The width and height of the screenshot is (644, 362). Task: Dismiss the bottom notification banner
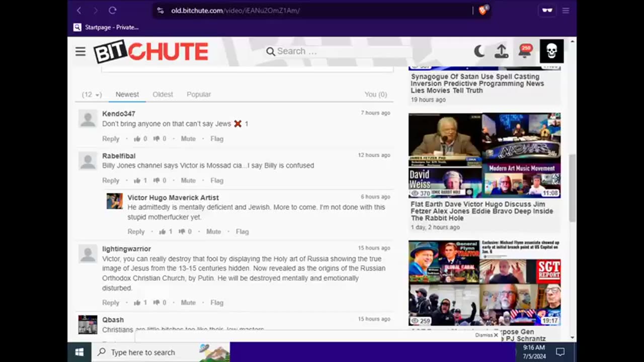pyautogui.click(x=487, y=335)
